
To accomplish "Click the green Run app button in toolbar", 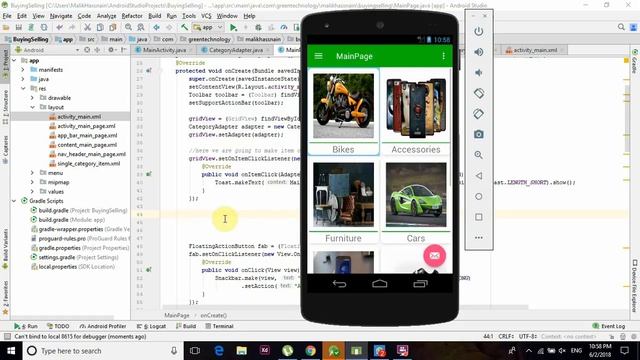I will click(233, 27).
